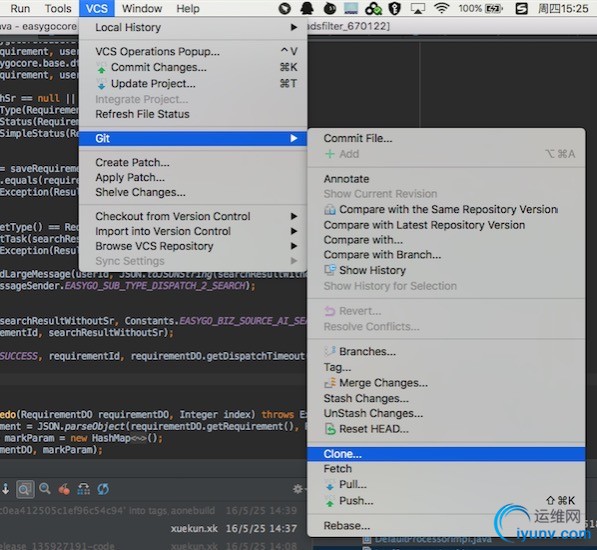The image size is (597, 550).
Task: Select the xuekun.xk 14:37 commit log row
Action: (152, 528)
